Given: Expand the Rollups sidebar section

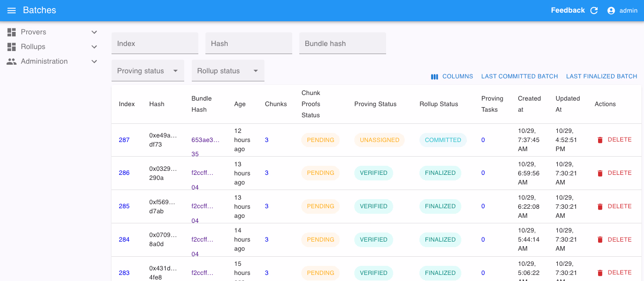Looking at the screenshot, I should (x=94, y=47).
